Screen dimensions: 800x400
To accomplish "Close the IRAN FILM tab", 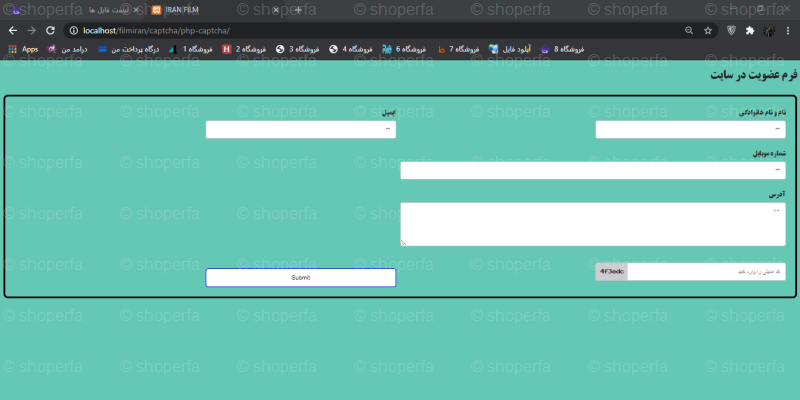I will pyautogui.click(x=276, y=10).
